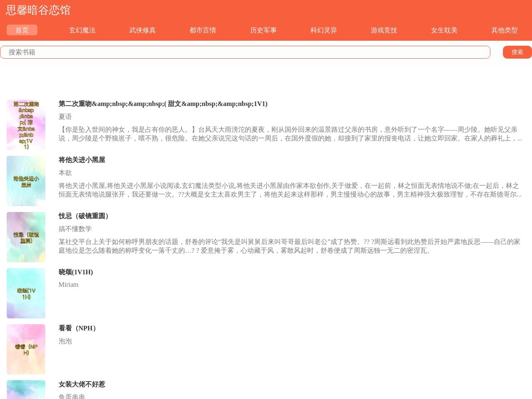
Task: Open the 晓颂(1V1H) cover thumbnail
Action: pyautogui.click(x=26, y=293)
